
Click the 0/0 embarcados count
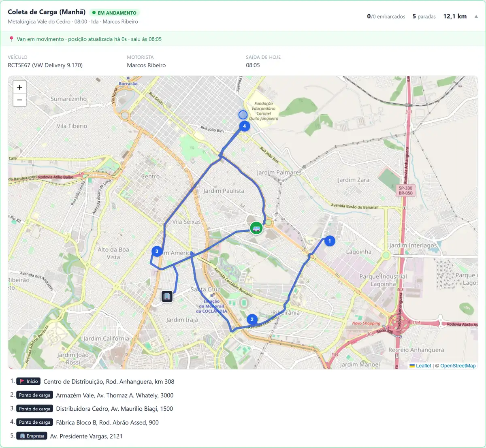tap(386, 17)
